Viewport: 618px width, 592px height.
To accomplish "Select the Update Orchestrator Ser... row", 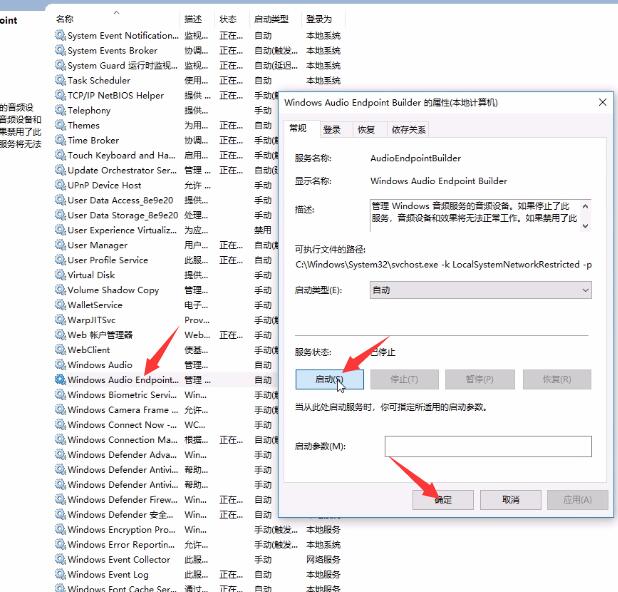I will point(166,170).
